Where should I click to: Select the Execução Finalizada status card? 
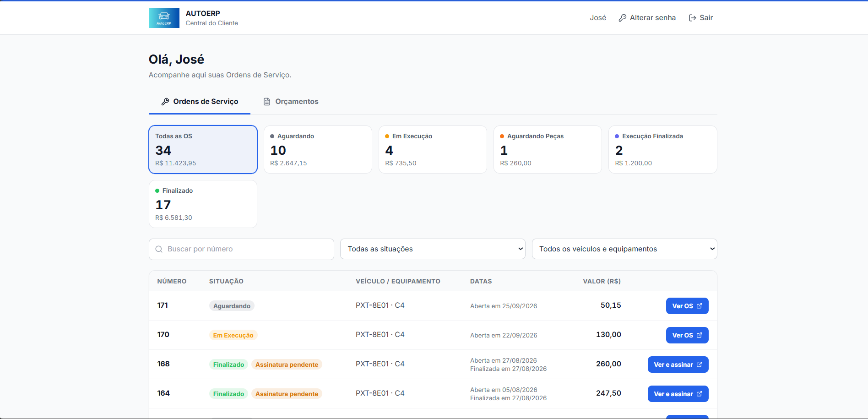tap(662, 150)
